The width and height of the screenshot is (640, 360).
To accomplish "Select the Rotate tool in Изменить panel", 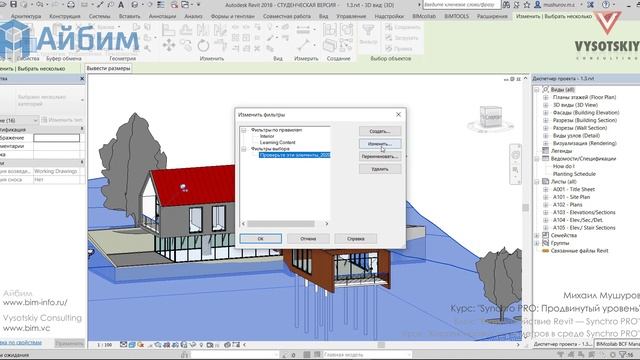I will point(203,45).
